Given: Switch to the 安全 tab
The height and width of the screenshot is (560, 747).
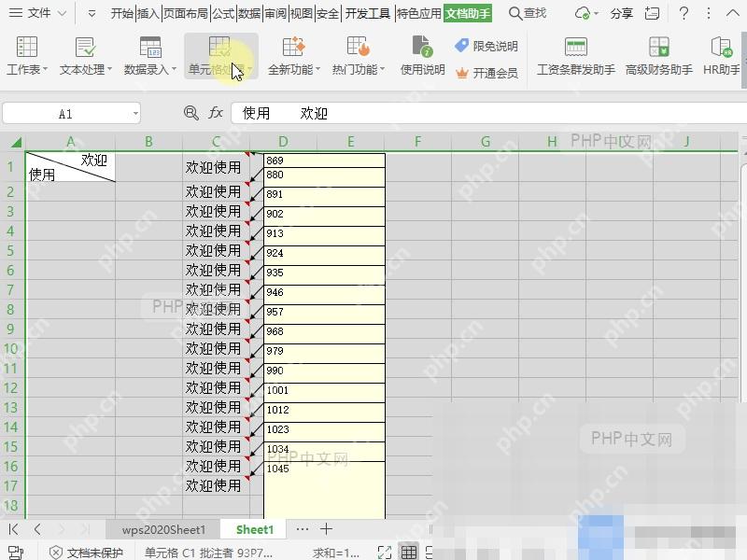Looking at the screenshot, I should click(328, 13).
